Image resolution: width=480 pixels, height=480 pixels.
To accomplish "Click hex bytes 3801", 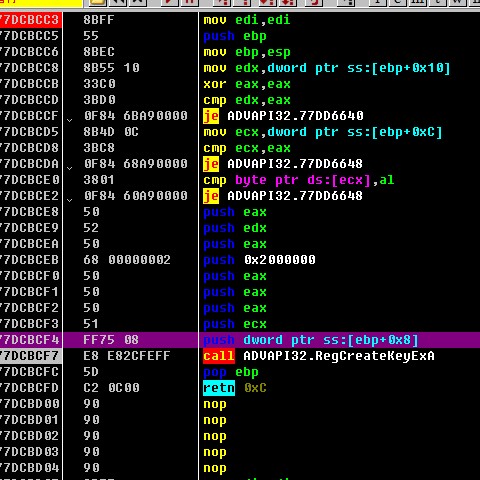I will 99,180.
